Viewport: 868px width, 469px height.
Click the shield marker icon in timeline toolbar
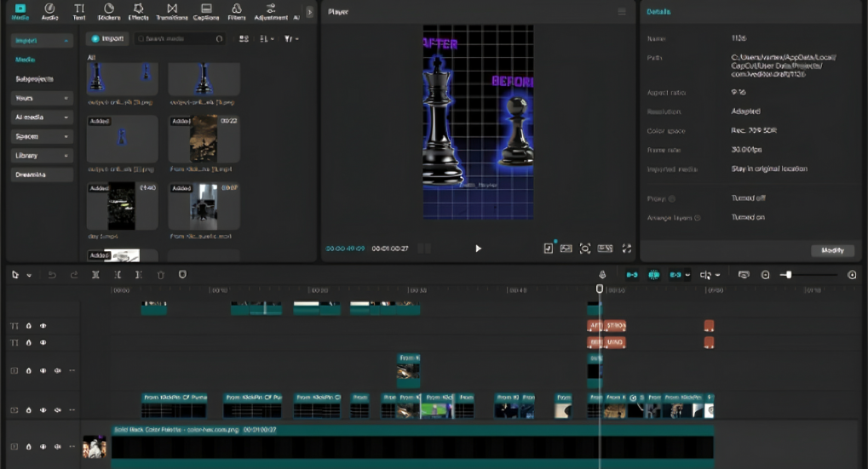[x=182, y=275]
